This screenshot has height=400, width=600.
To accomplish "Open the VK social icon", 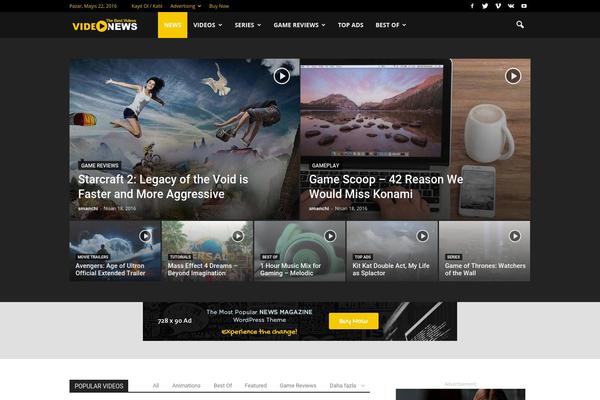I will click(x=511, y=6).
